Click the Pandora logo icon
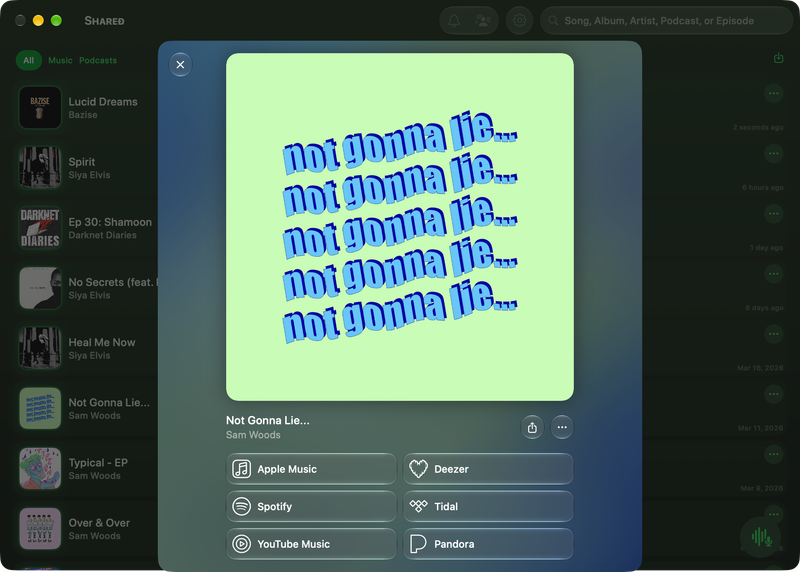 coord(418,544)
